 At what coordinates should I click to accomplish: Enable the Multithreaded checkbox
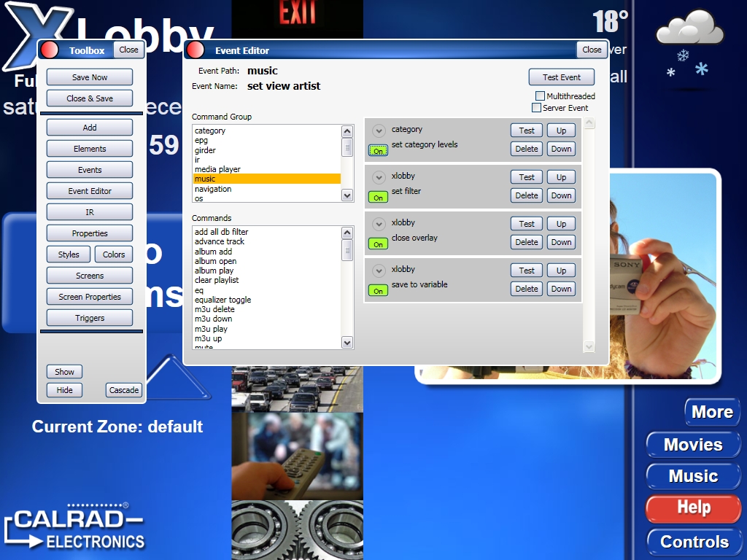point(541,96)
